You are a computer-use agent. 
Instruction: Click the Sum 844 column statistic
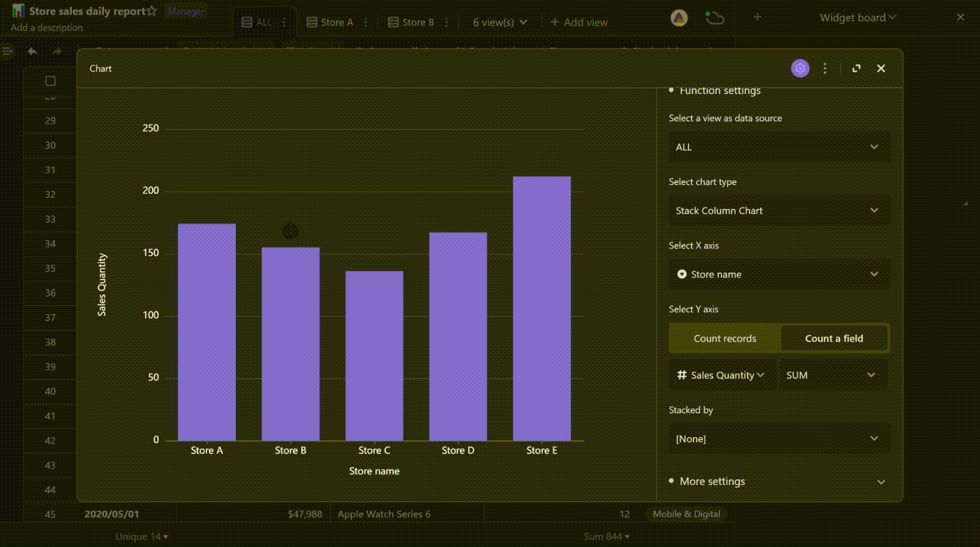606,536
